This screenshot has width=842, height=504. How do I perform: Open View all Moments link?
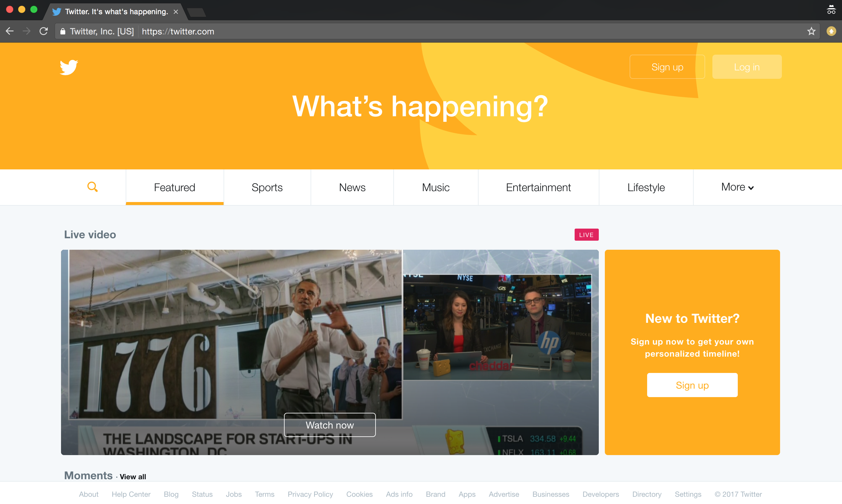click(133, 477)
